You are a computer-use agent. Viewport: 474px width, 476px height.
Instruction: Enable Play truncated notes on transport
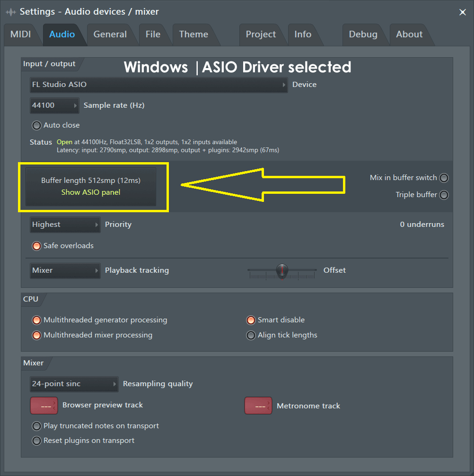tap(36, 425)
